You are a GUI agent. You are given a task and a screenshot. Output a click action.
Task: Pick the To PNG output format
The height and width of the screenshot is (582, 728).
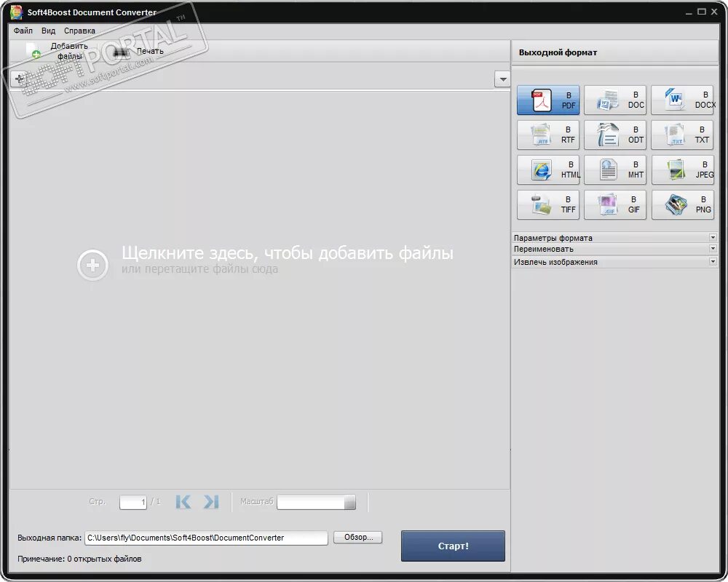[683, 204]
